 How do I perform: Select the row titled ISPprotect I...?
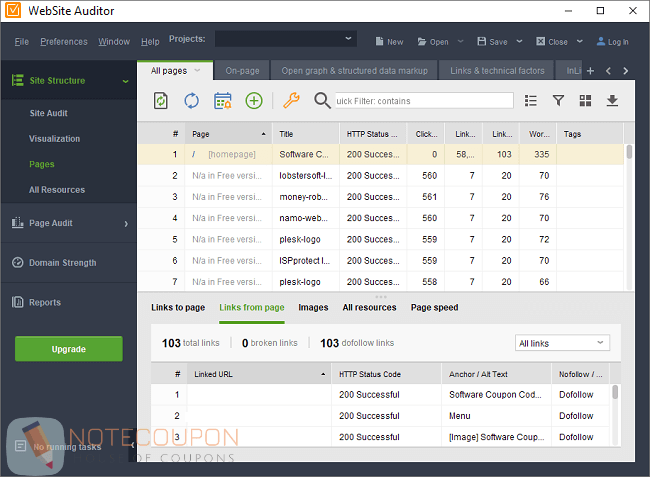coord(381,261)
